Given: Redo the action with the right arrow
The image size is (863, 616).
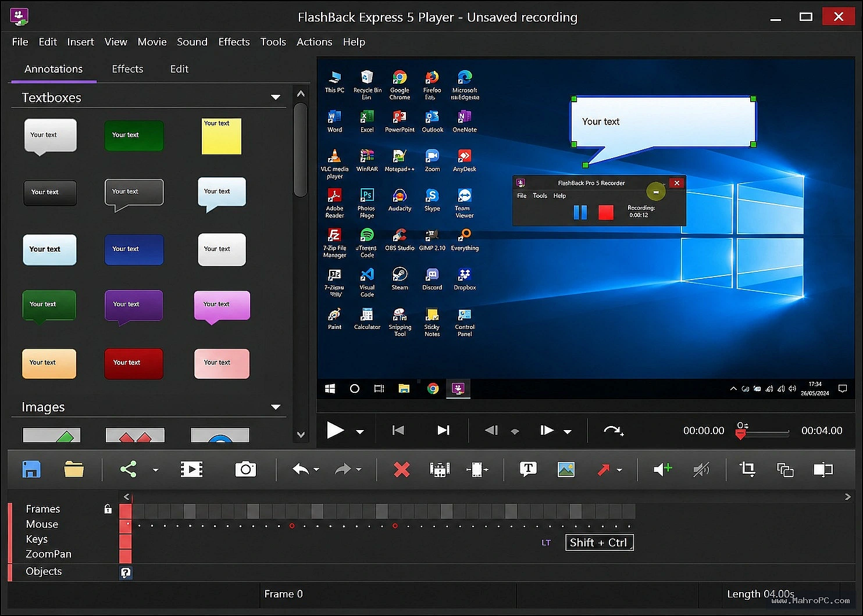Looking at the screenshot, I should [343, 469].
